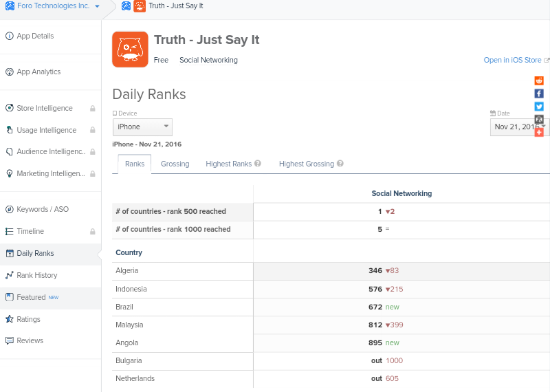Click the orange owl app icon
The height and width of the screenshot is (392, 550).
coord(130,50)
